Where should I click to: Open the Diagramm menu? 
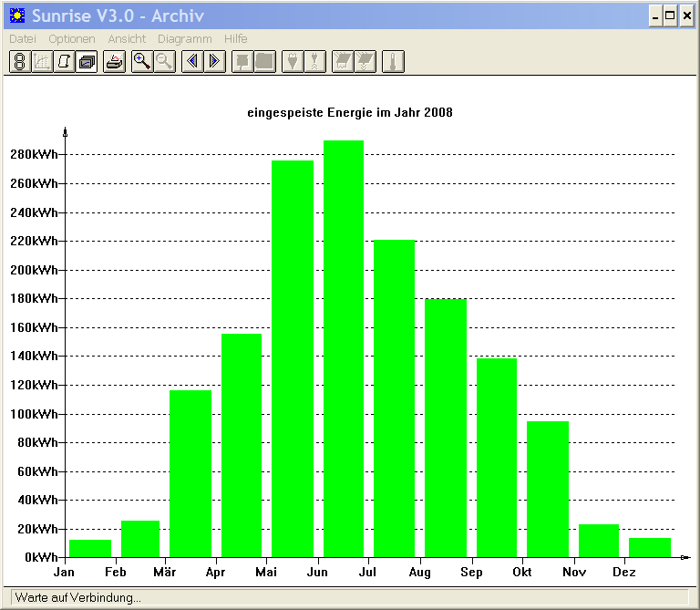point(185,39)
